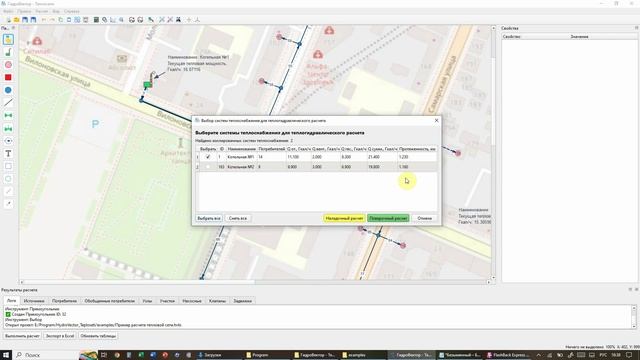Click the Отмена button in dialog
The image size is (640, 360).
click(x=424, y=218)
